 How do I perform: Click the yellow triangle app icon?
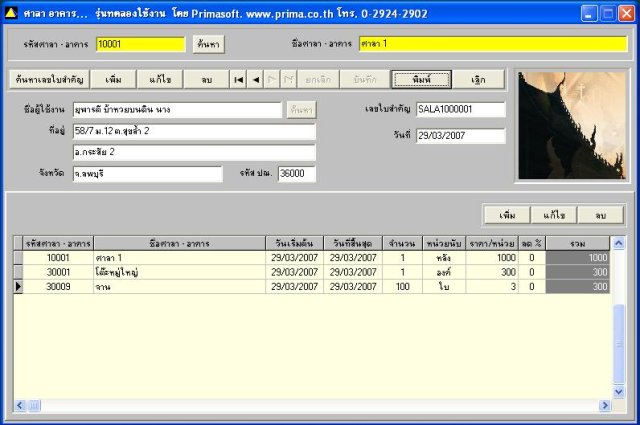11,13
